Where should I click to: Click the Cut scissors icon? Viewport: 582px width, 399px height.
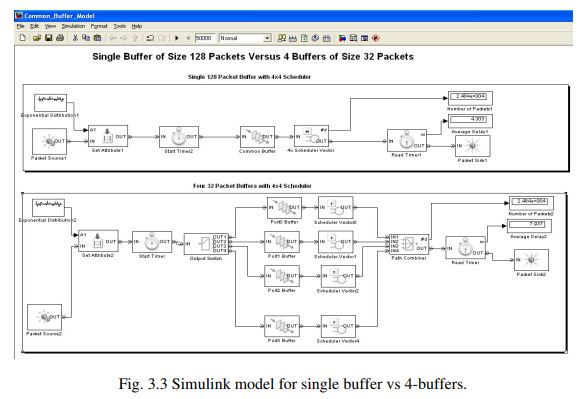point(75,38)
